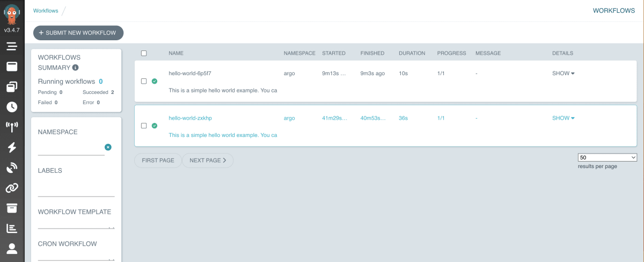
Task: Open the Cron Workflow filter dropdown
Action: pos(76,256)
